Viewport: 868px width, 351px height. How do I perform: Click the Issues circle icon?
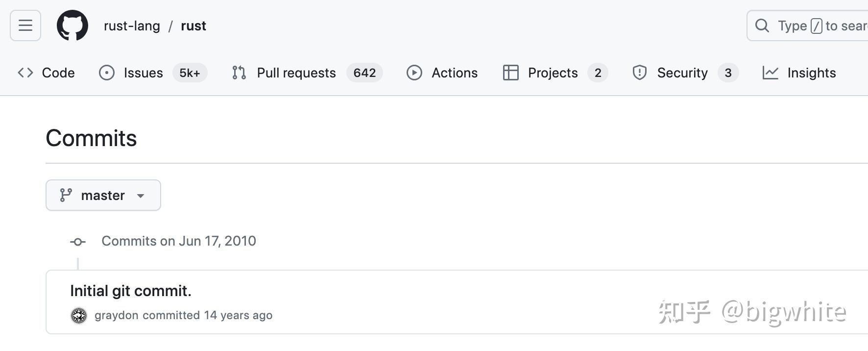pos(107,73)
